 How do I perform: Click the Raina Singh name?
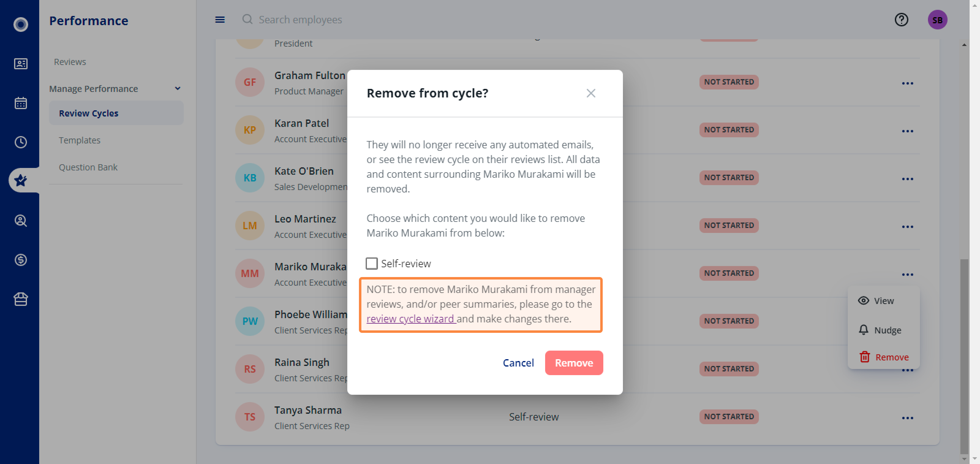(302, 362)
